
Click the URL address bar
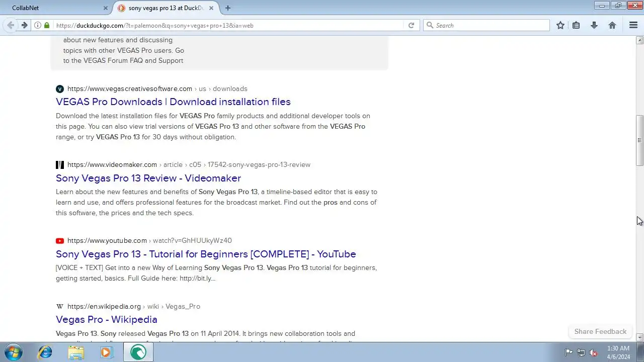228,25
